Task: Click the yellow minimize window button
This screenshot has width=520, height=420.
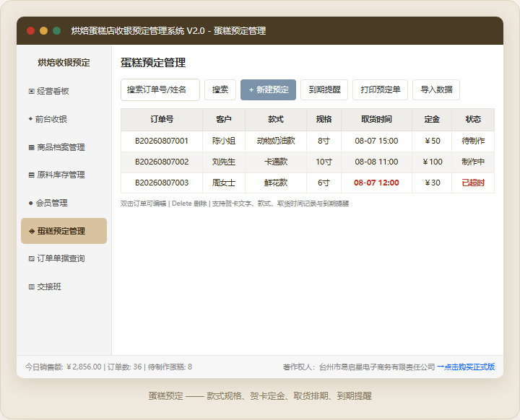Action: tap(44, 31)
